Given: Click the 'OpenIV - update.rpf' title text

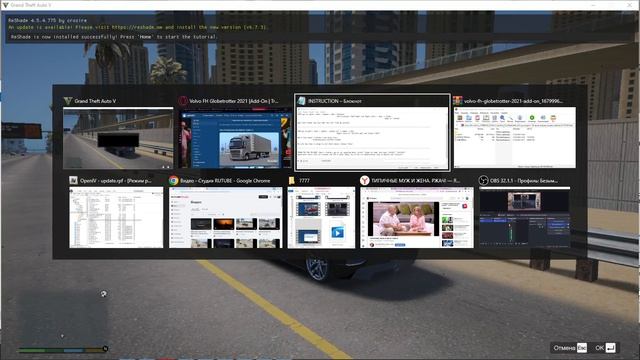Looking at the screenshot, I should click(116, 181).
